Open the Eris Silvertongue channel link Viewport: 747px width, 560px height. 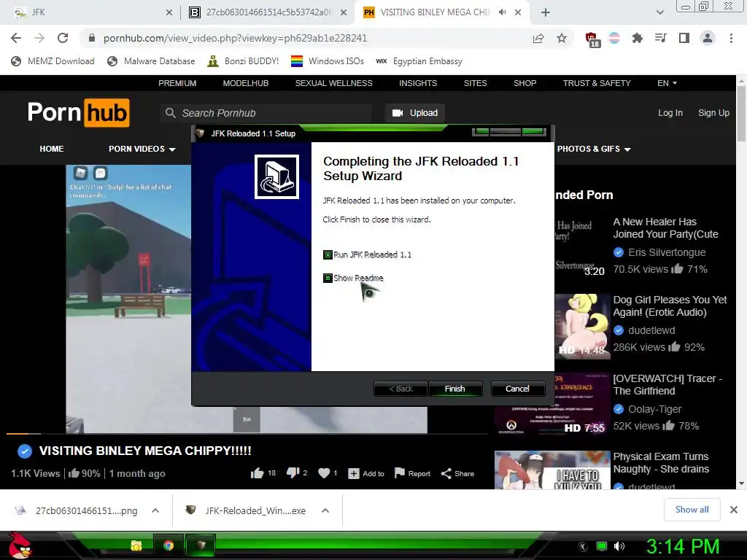click(667, 252)
